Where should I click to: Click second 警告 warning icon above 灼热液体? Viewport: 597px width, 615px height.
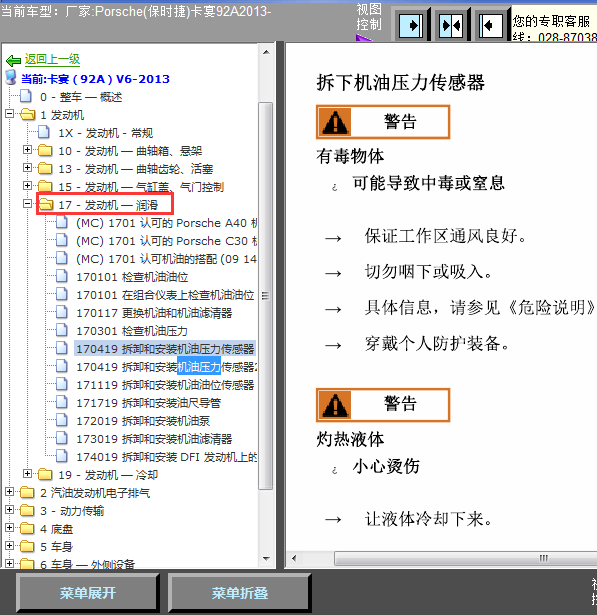pyautogui.click(x=335, y=405)
